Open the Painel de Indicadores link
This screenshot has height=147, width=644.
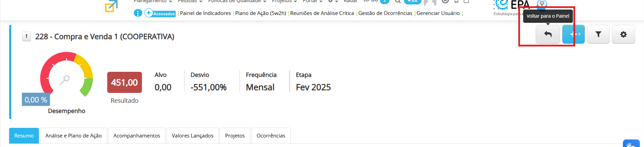click(x=205, y=13)
